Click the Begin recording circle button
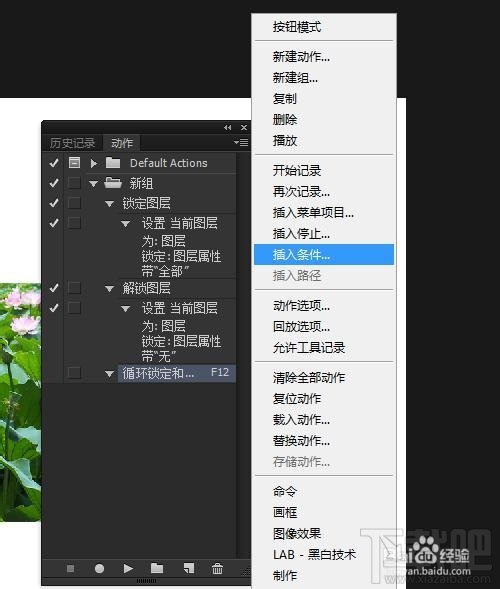This screenshot has width=500, height=589. [100, 568]
